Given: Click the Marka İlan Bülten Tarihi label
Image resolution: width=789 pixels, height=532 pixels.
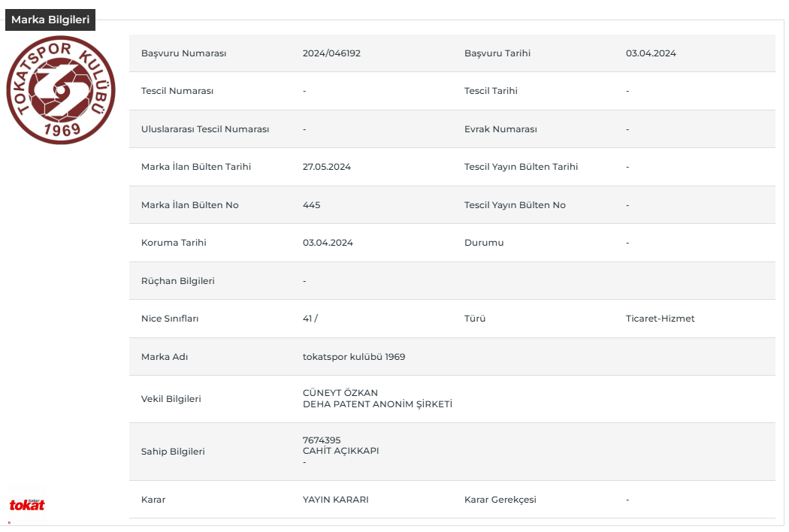Looking at the screenshot, I should coord(195,167).
